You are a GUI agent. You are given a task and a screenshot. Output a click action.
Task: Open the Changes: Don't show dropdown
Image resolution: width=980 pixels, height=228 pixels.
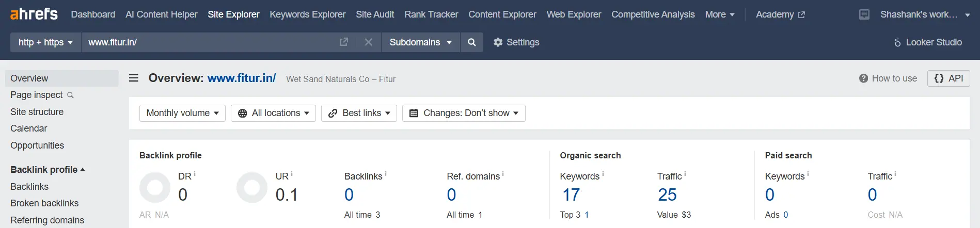coord(464,113)
